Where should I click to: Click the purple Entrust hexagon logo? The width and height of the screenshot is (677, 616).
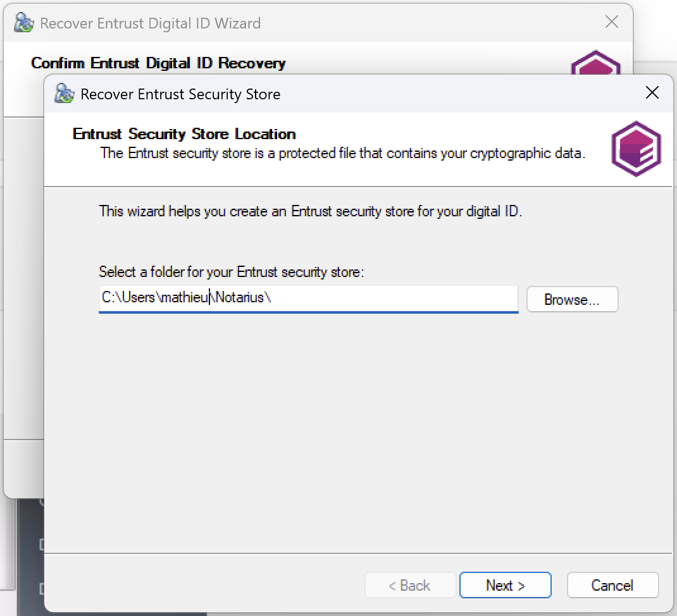(x=636, y=149)
